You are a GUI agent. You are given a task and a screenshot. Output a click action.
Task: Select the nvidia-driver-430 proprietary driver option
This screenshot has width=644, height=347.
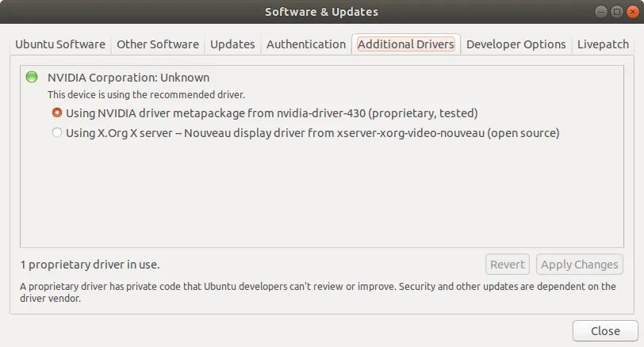coord(57,113)
